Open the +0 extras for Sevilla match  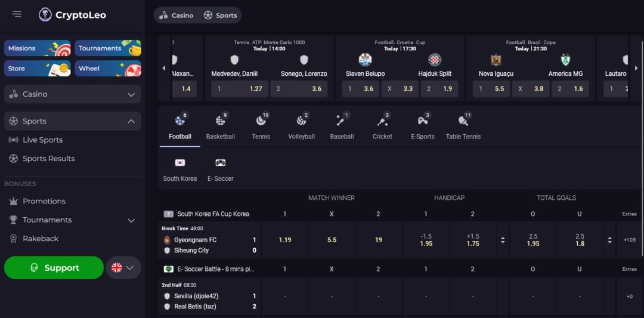[x=630, y=297]
